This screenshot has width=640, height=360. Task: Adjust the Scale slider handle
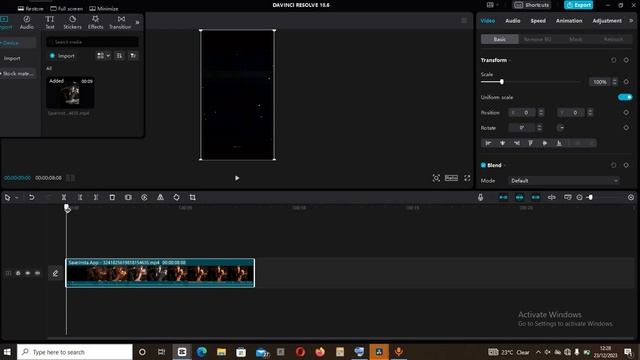(x=502, y=82)
